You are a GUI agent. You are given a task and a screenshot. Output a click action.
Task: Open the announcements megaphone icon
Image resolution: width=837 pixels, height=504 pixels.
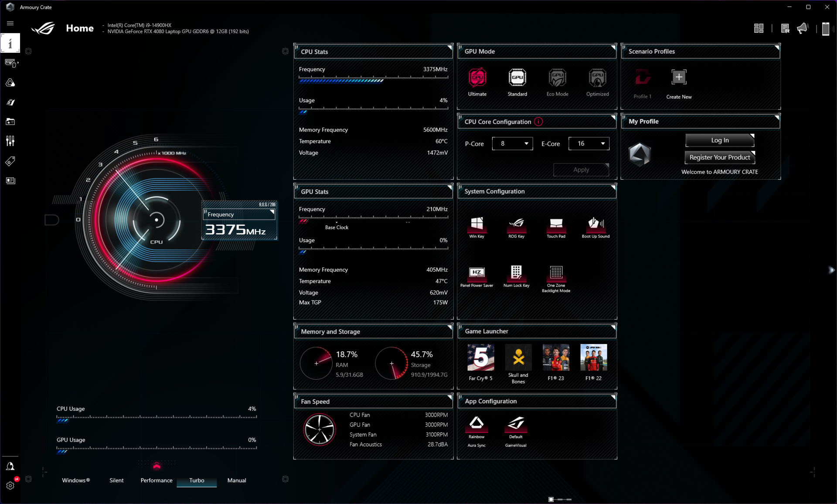point(802,29)
